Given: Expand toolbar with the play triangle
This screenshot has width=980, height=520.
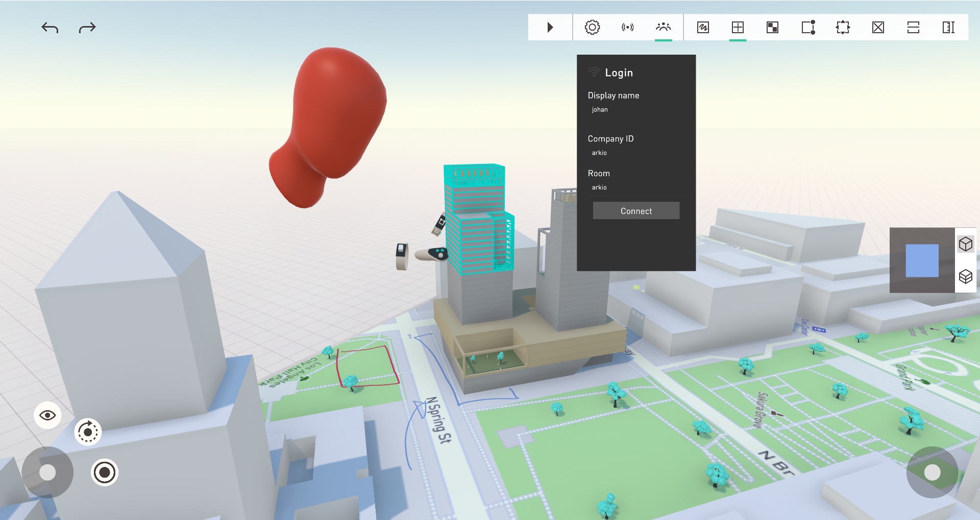Looking at the screenshot, I should 550,28.
